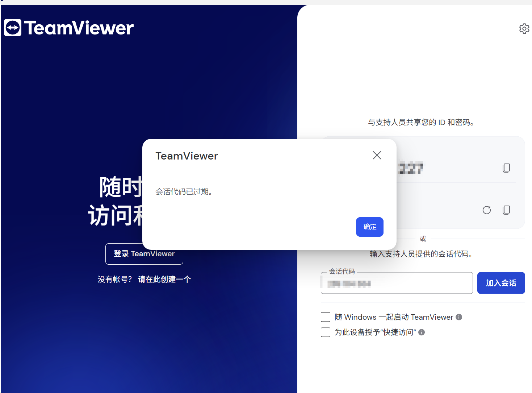Click the 登录 TeamViewer button
This screenshot has height=393, width=532.
pyautogui.click(x=144, y=254)
